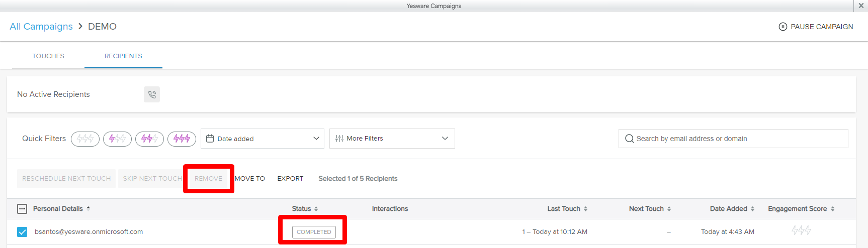Select the zero-bolt engagement quick filter

click(x=85, y=139)
